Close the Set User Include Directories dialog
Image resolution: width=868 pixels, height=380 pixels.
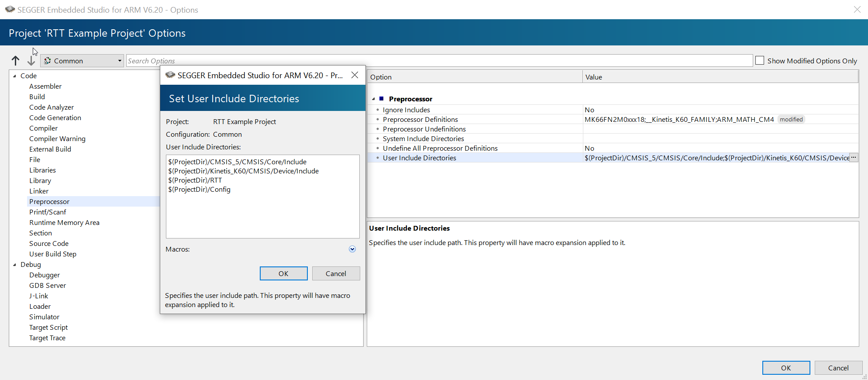point(355,75)
